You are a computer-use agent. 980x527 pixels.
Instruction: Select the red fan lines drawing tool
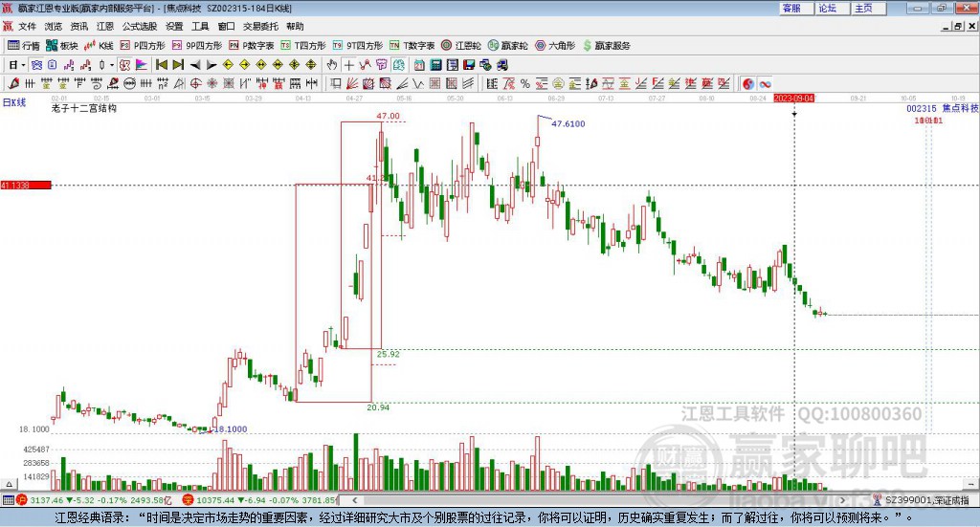(352, 83)
